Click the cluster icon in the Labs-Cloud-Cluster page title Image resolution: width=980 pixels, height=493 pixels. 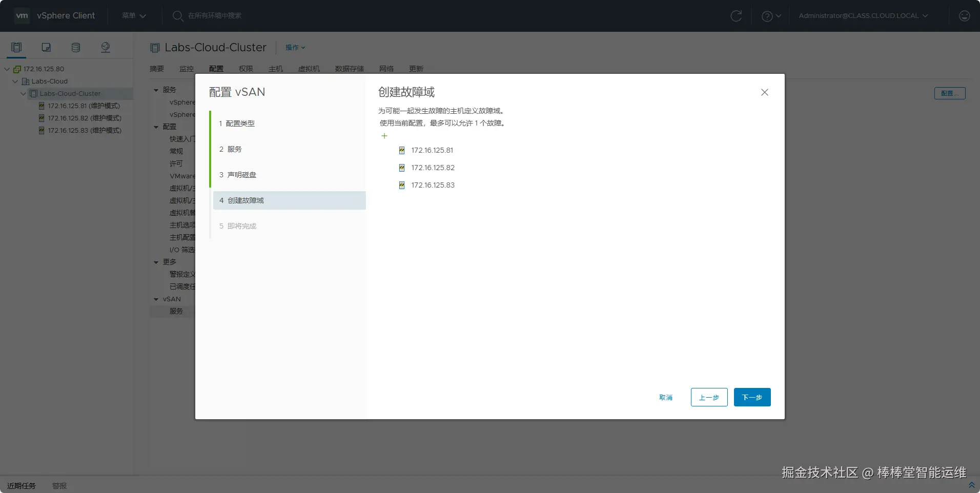(x=155, y=48)
